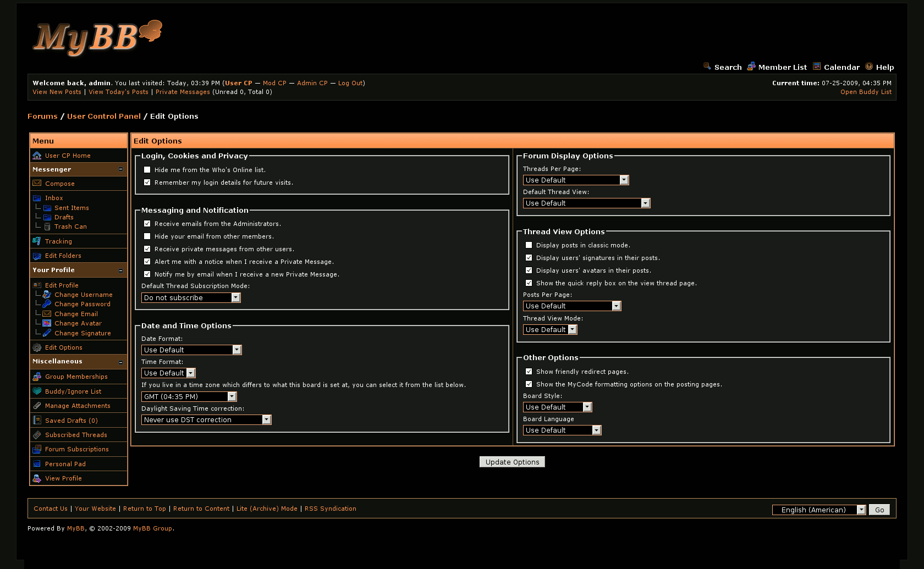Click the Tracking icon in menu
The width and height of the screenshot is (924, 569).
[x=37, y=241]
